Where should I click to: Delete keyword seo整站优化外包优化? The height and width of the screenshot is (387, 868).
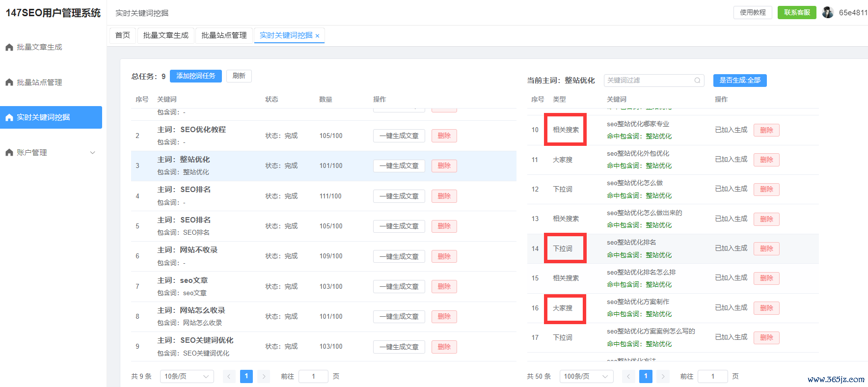click(766, 160)
